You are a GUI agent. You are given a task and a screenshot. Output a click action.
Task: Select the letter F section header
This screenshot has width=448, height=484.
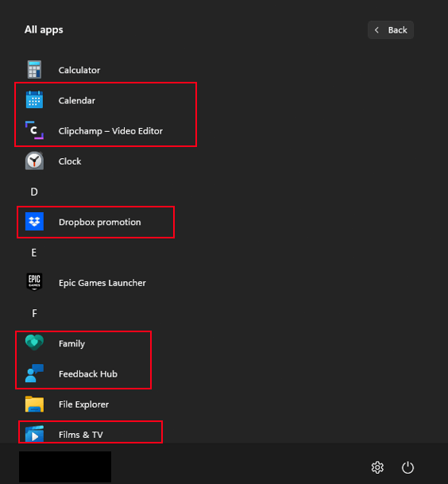coord(34,314)
